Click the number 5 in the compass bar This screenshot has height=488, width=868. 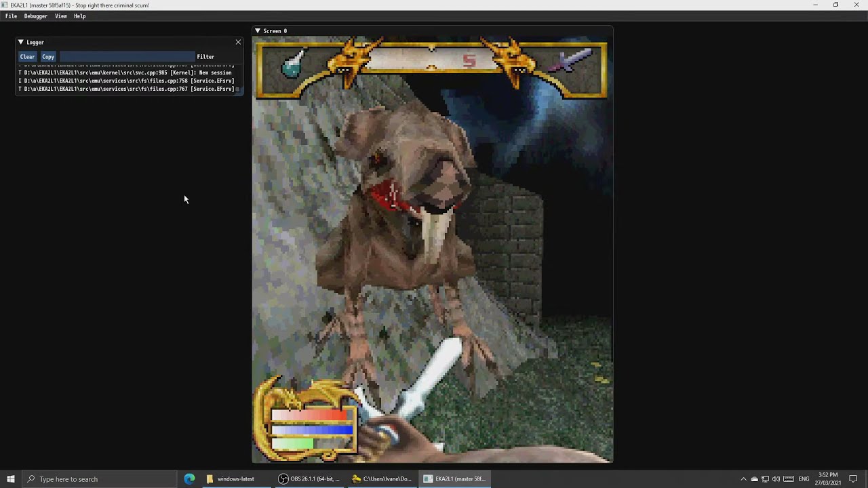pyautogui.click(x=469, y=62)
